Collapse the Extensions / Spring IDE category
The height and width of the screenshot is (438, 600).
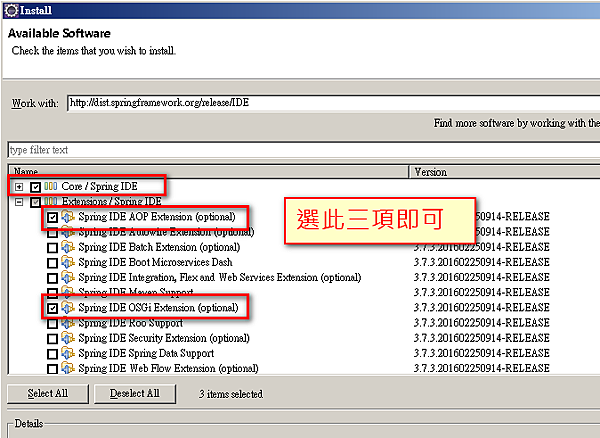point(19,202)
